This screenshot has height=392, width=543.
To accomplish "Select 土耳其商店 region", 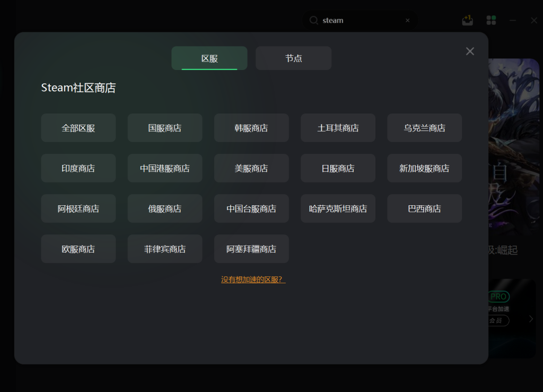I will click(x=338, y=128).
